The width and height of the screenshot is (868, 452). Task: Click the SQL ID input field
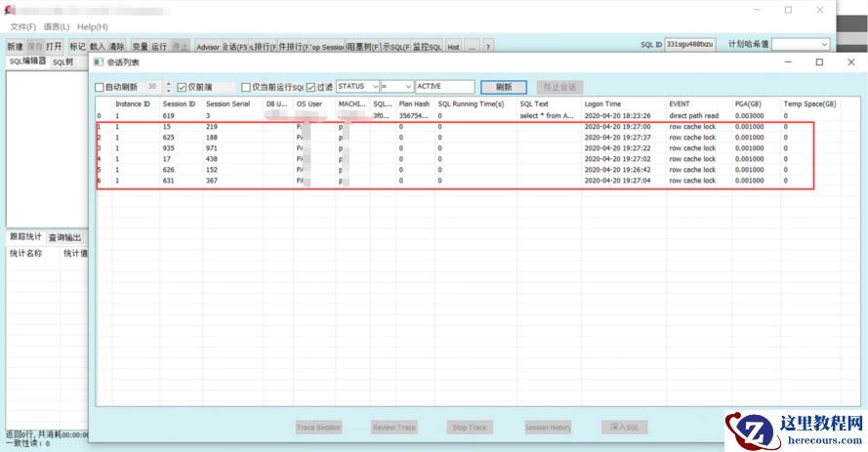click(x=689, y=44)
